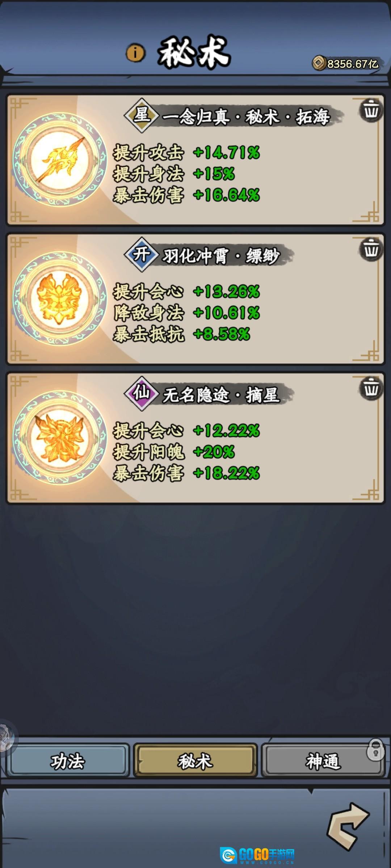Select the 秘术 tab
This screenshot has width=391, height=868.
(x=195, y=760)
